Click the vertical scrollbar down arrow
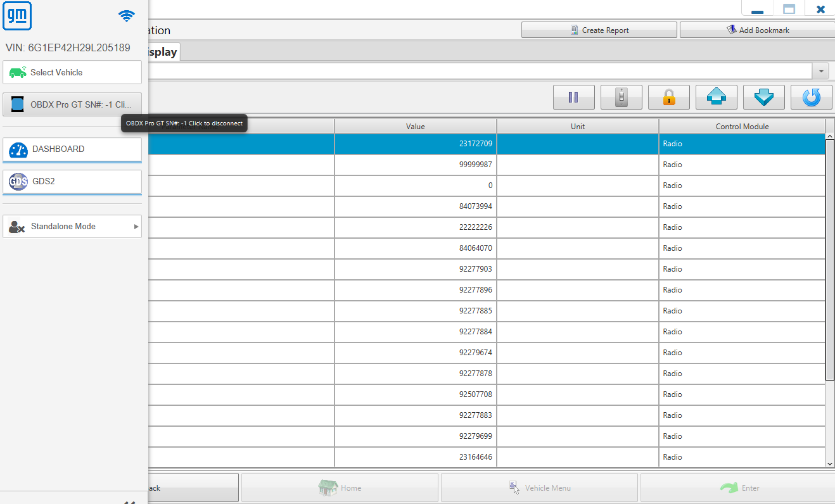This screenshot has width=835, height=504. tap(830, 463)
